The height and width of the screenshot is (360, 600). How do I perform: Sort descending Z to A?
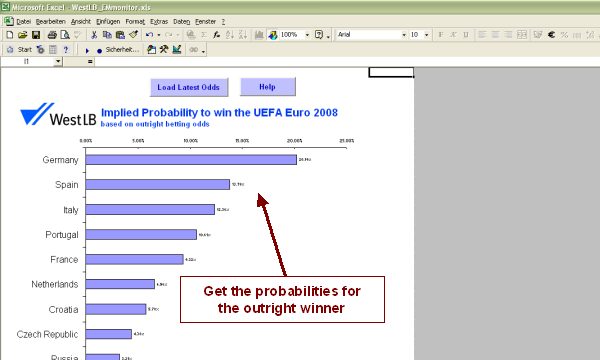click(243, 35)
